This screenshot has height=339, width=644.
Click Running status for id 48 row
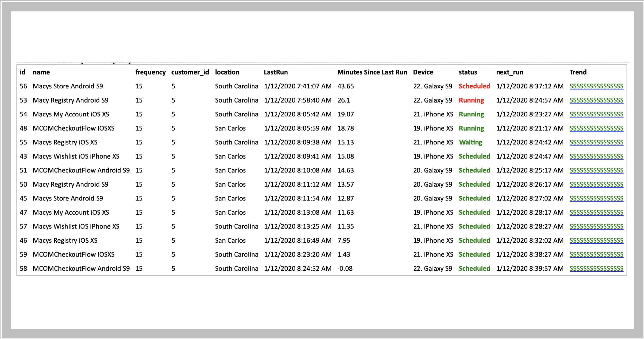471,128
